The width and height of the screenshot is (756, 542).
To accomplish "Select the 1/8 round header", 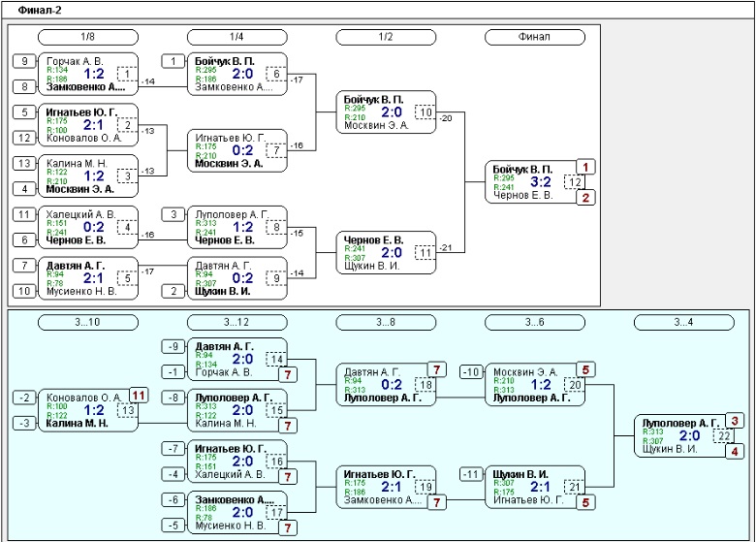I will click(x=88, y=37).
